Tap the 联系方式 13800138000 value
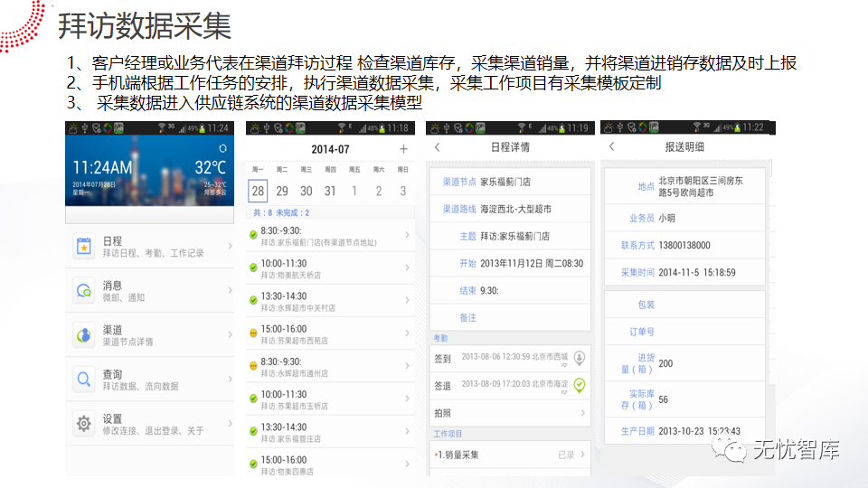The image size is (868, 488). pos(684,245)
